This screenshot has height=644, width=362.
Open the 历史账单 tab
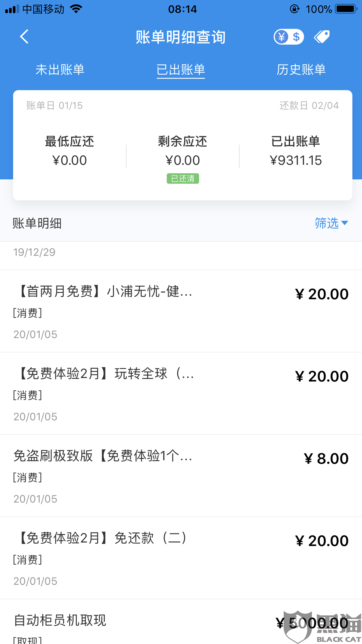(301, 70)
